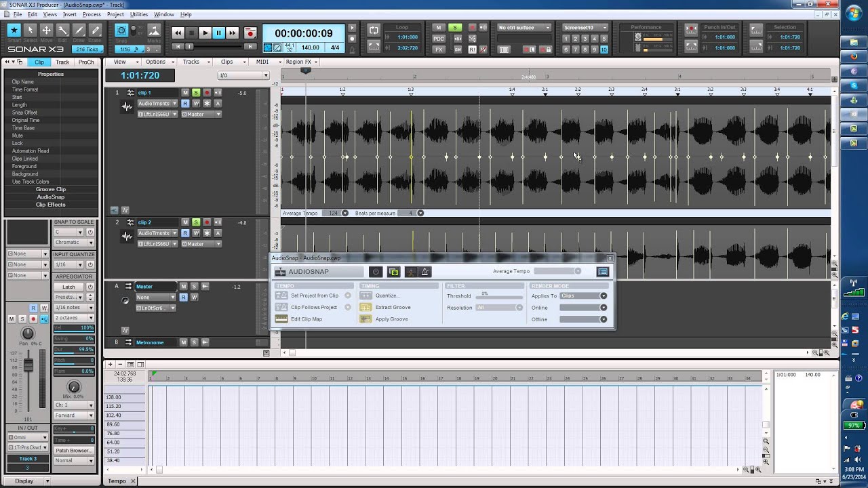Viewport: 868px width, 488px height.
Task: Stop playback in transport
Action: point(191,33)
